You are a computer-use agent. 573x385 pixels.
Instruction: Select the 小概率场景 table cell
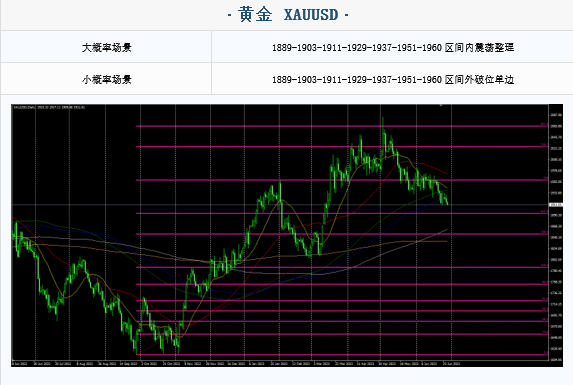point(106,79)
